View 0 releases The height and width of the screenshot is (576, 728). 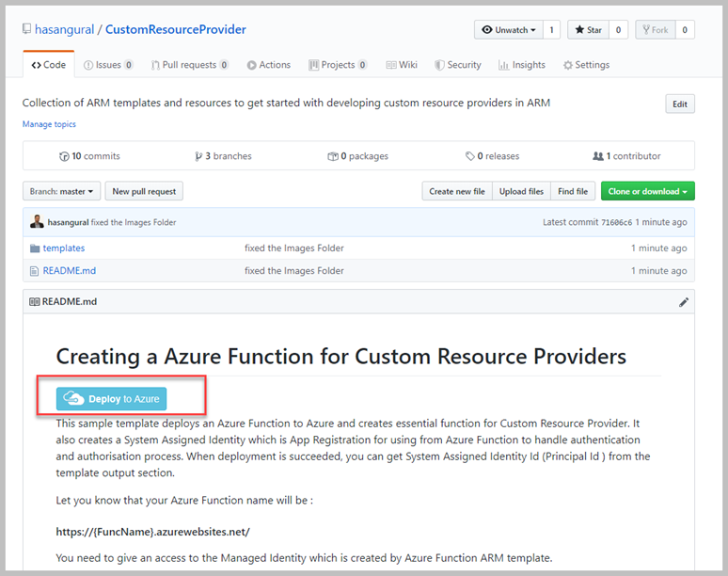(x=493, y=156)
